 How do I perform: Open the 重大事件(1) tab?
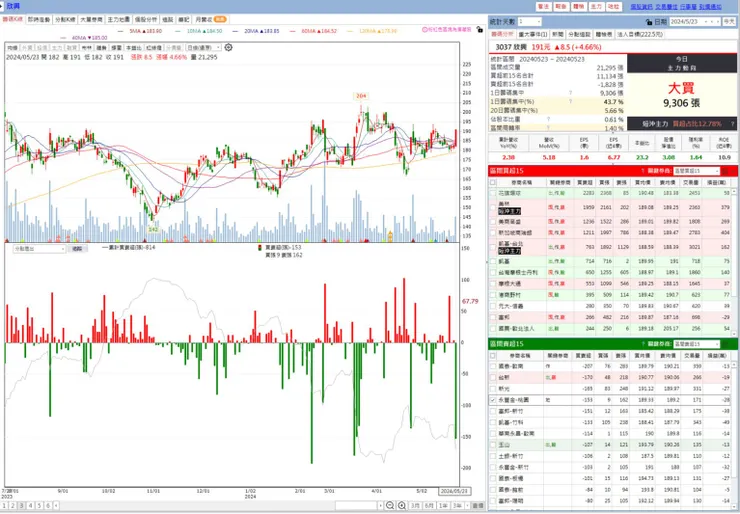[x=533, y=34]
